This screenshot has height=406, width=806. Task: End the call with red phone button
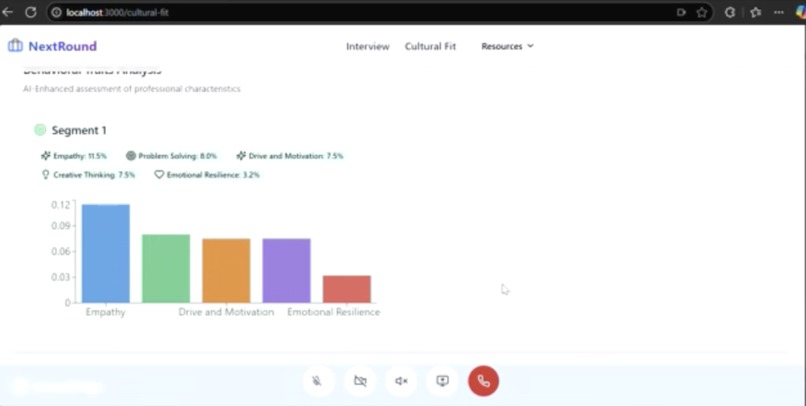[484, 381]
